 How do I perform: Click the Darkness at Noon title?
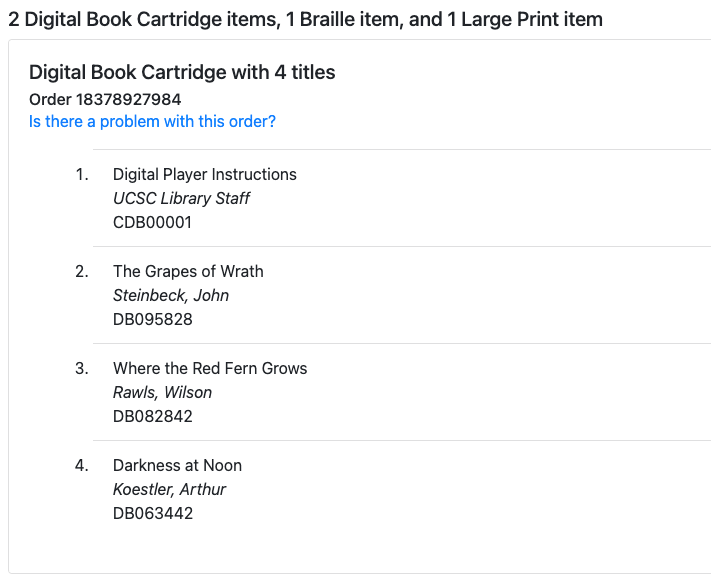click(x=177, y=465)
